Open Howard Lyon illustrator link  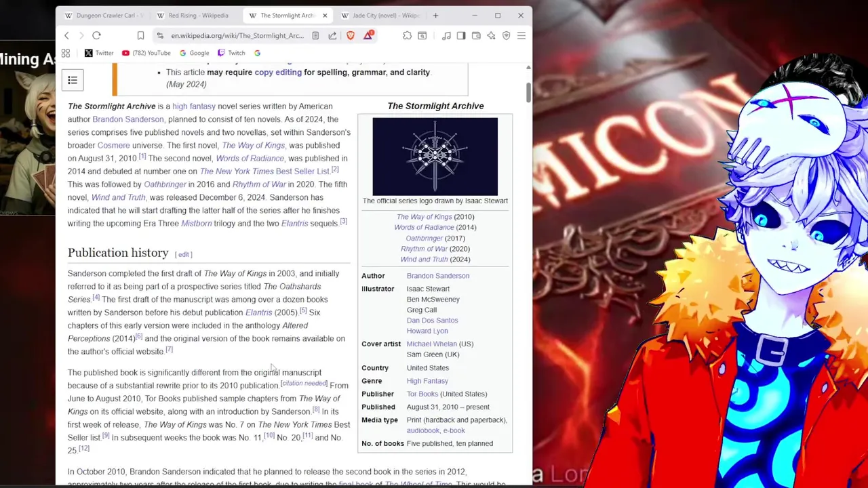point(427,331)
